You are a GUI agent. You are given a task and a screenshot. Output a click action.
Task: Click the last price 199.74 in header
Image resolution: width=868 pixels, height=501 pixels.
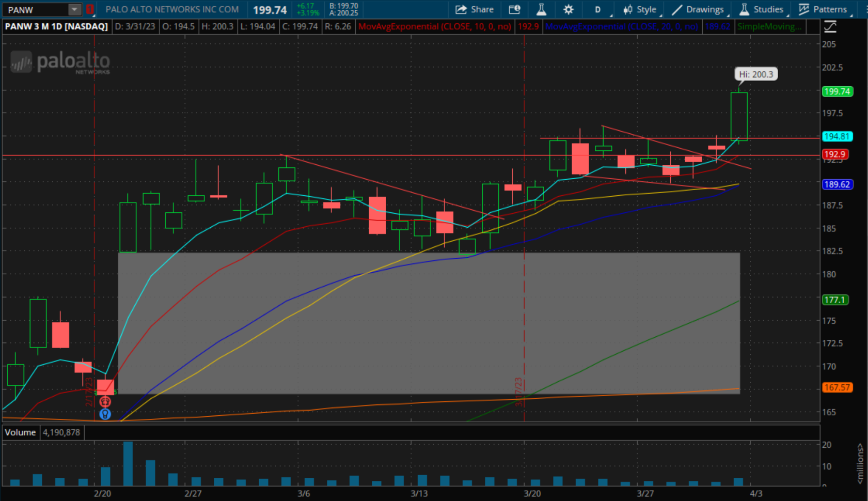point(270,10)
